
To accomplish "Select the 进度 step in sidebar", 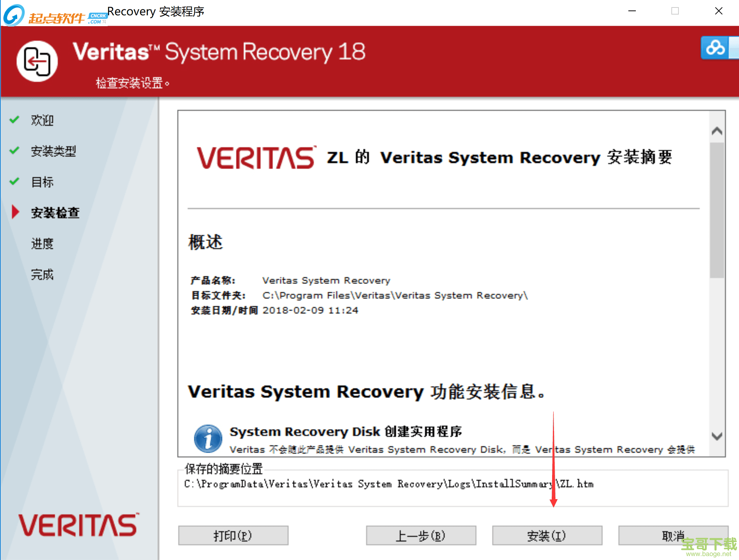I will pos(42,244).
